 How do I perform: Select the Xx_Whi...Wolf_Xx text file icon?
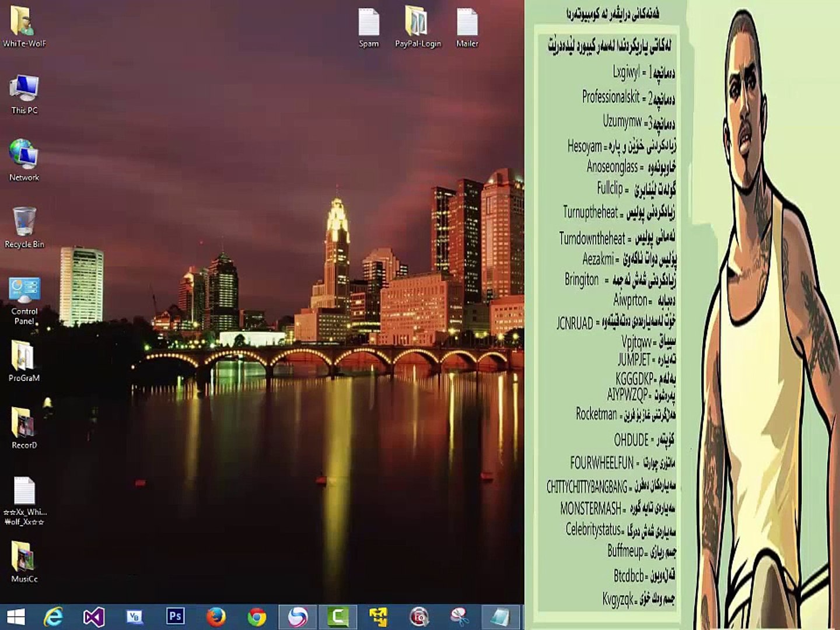24,501
